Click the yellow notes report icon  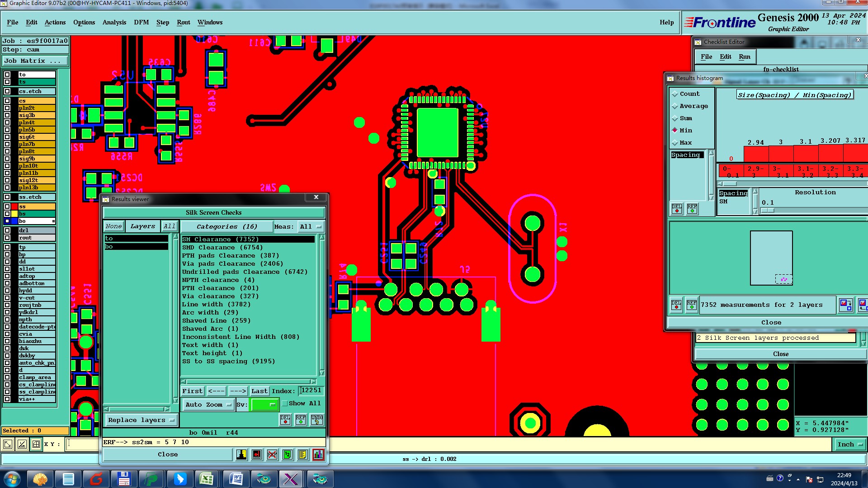303,455
